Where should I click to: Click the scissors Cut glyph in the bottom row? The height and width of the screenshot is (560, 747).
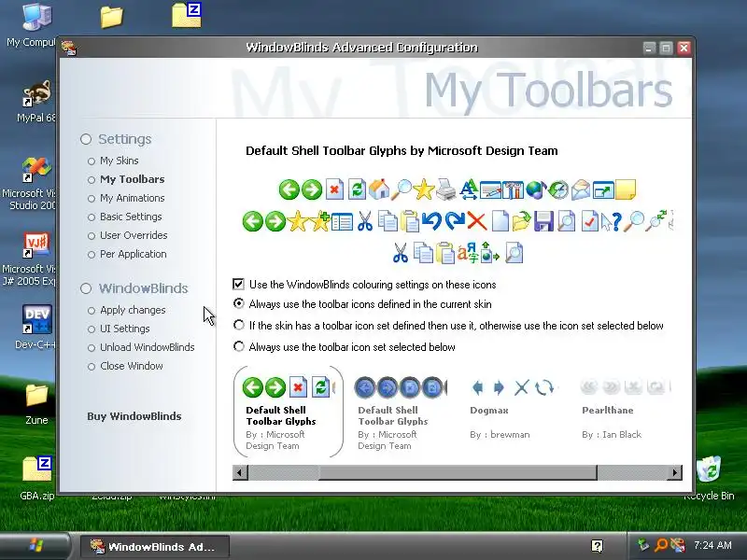point(401,253)
